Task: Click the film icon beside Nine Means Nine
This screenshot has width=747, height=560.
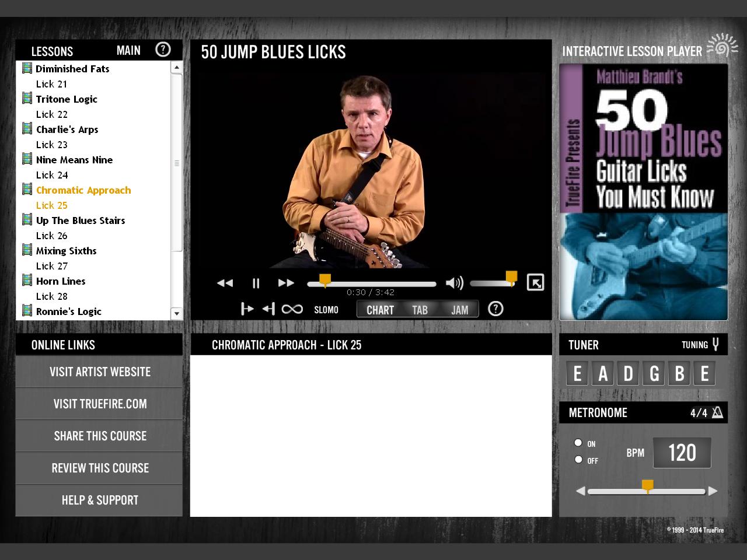Action: (x=27, y=159)
